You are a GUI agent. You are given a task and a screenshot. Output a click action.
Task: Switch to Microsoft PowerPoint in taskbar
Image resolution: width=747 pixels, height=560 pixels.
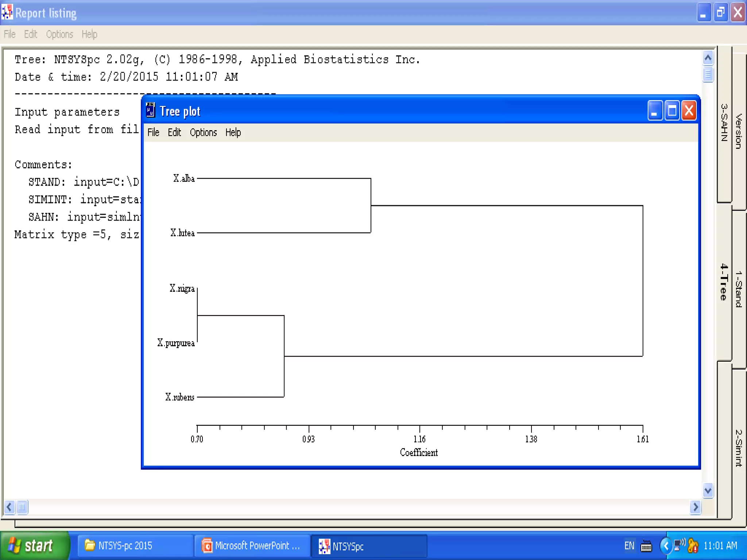tap(252, 545)
